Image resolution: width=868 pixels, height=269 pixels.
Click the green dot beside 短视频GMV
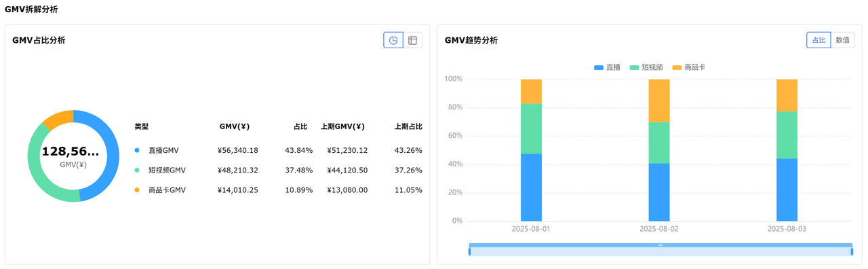coord(137,170)
